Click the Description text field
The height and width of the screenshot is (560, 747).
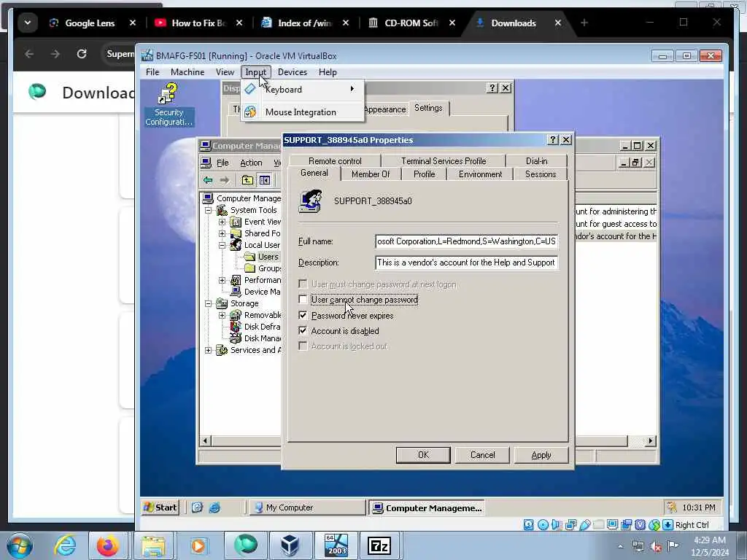[x=466, y=262]
